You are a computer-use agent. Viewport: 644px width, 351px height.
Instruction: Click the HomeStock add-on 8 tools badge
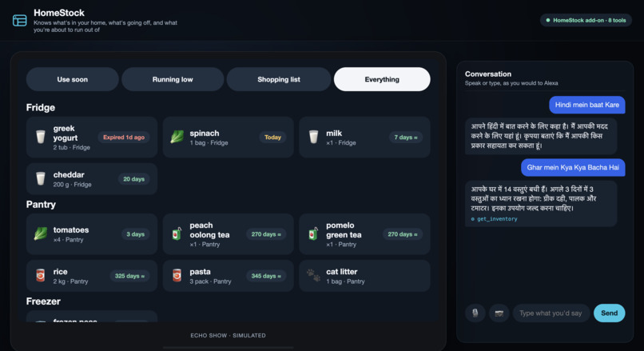point(586,20)
